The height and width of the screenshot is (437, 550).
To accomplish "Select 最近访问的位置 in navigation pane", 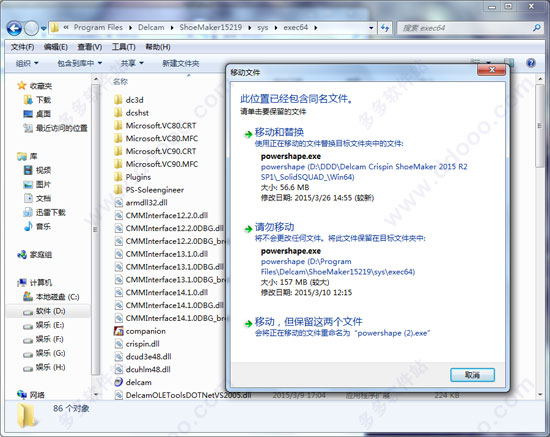I will click(55, 128).
